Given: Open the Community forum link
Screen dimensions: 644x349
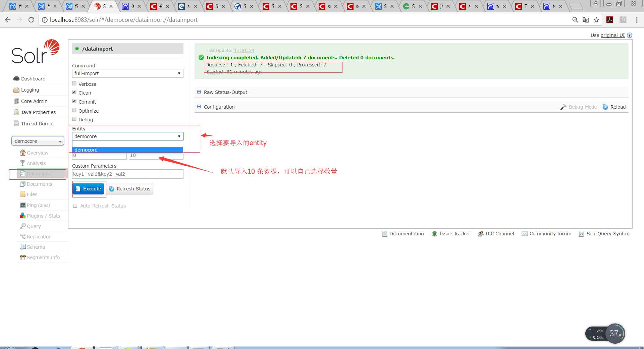Looking at the screenshot, I should [546, 234].
